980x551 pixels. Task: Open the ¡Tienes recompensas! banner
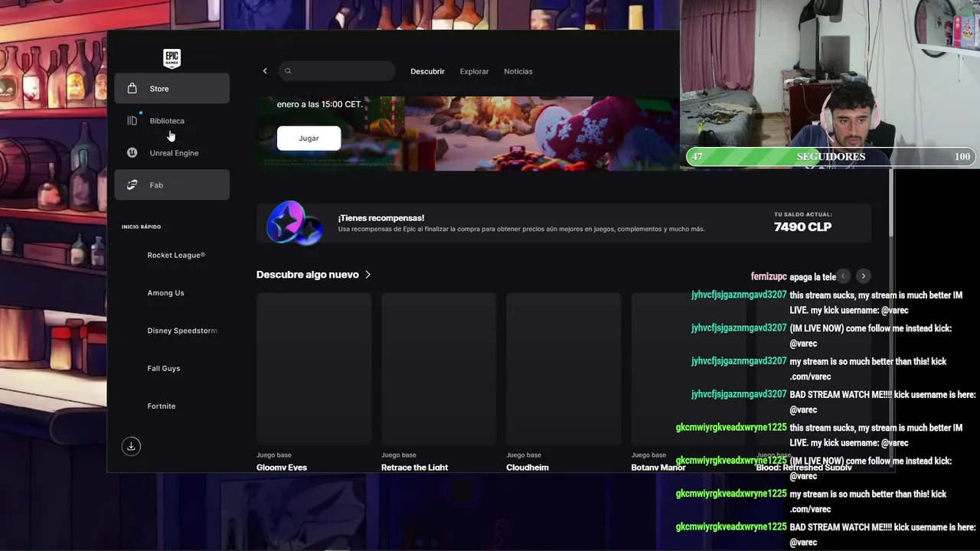point(563,223)
